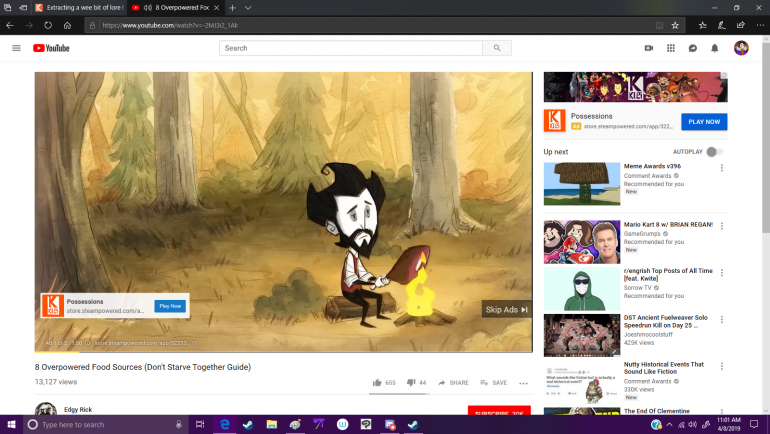Open the Windows action center

pyautogui.click(x=754, y=424)
